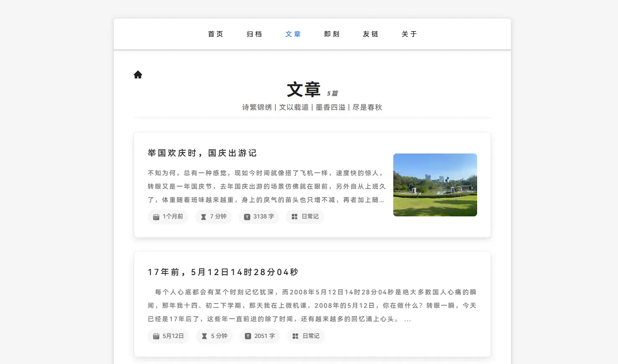Open article titled 举国欢庆时，国庆出游记
The width and height of the screenshot is (618, 364).
pyautogui.click(x=202, y=153)
